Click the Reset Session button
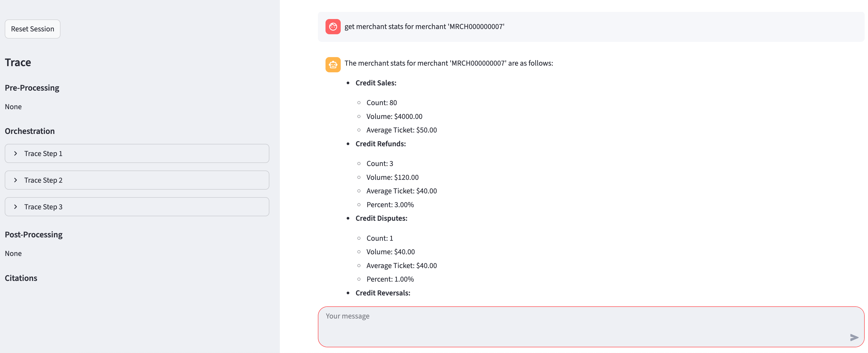 pyautogui.click(x=32, y=29)
